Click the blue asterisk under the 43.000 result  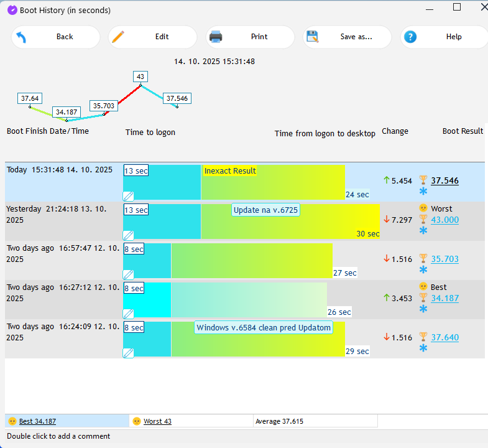point(423,230)
